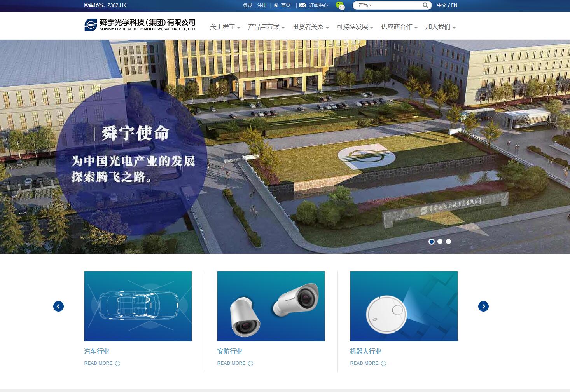Select the second banner slide dot
The height and width of the screenshot is (392, 570).
point(440,242)
